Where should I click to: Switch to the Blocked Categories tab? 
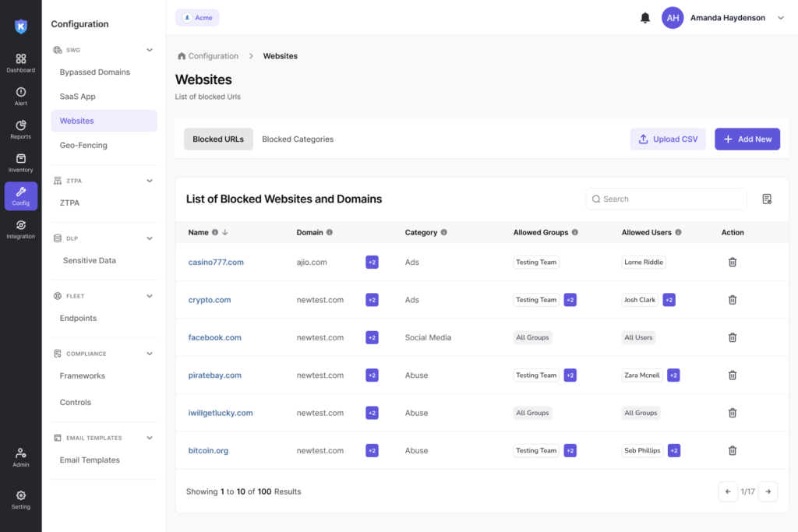pyautogui.click(x=298, y=139)
